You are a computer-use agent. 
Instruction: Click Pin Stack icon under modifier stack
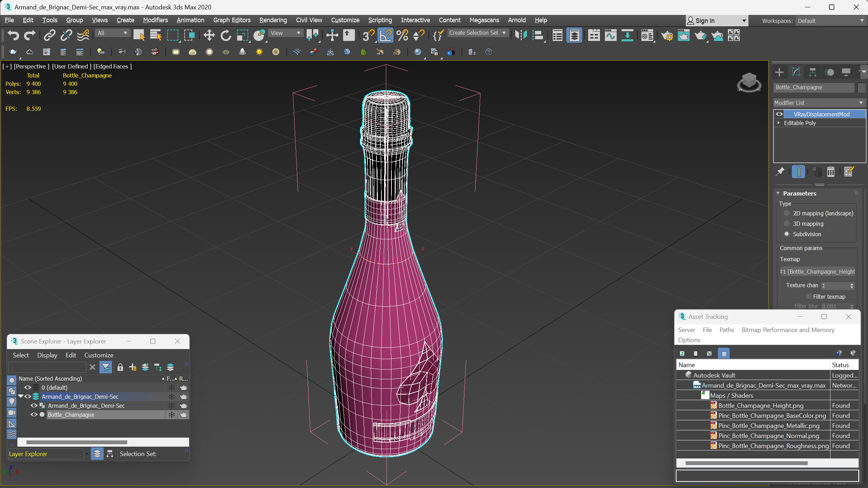(x=780, y=172)
